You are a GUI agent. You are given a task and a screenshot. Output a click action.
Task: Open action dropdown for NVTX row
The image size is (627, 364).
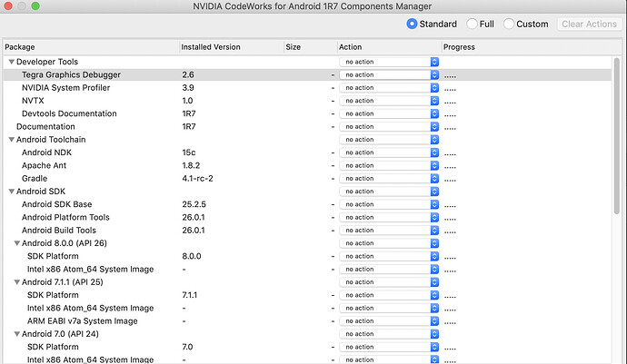389,101
